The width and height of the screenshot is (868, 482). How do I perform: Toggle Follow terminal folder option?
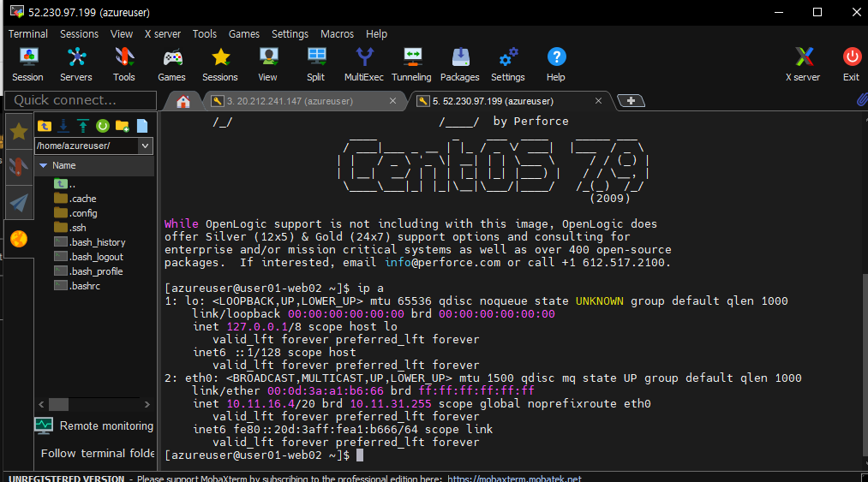point(98,453)
